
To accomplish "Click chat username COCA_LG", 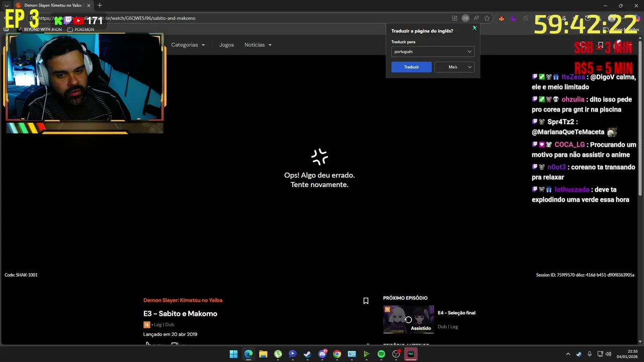I will pyautogui.click(x=570, y=145).
